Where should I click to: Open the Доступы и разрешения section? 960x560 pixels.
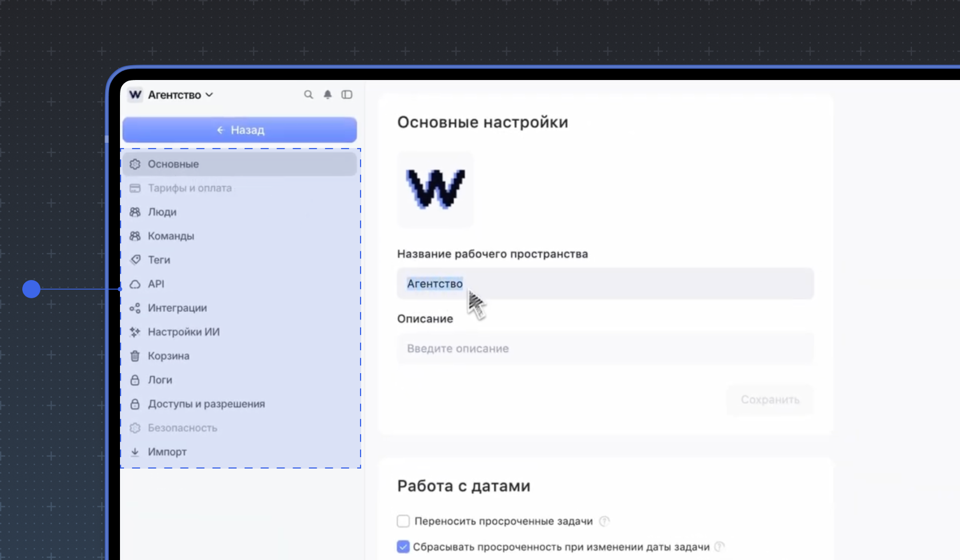(206, 403)
